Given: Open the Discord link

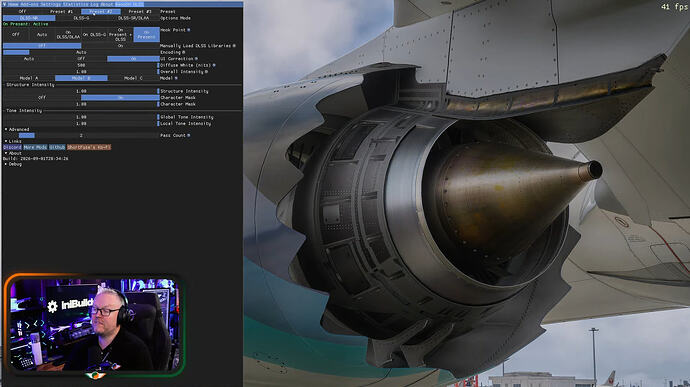Looking at the screenshot, I should tap(12, 147).
